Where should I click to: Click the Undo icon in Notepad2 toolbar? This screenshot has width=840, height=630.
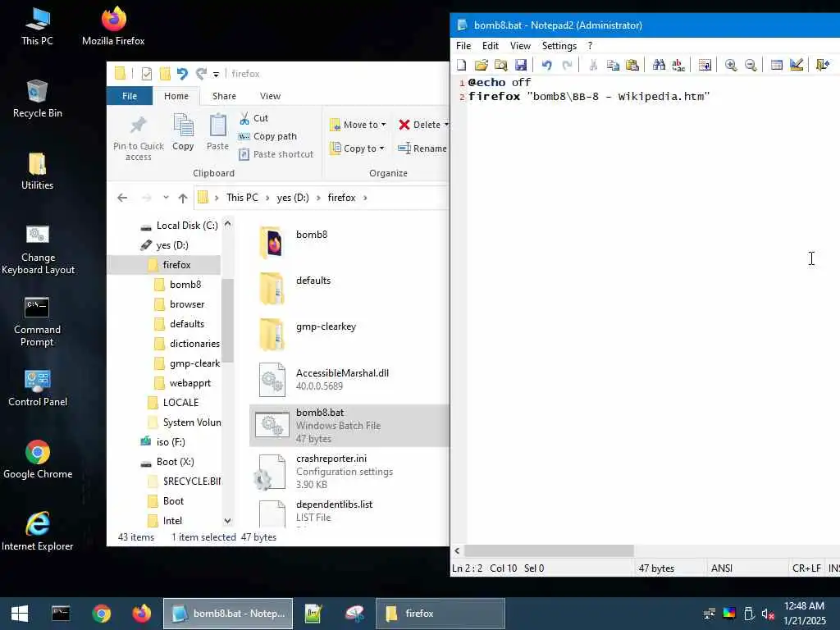point(546,66)
